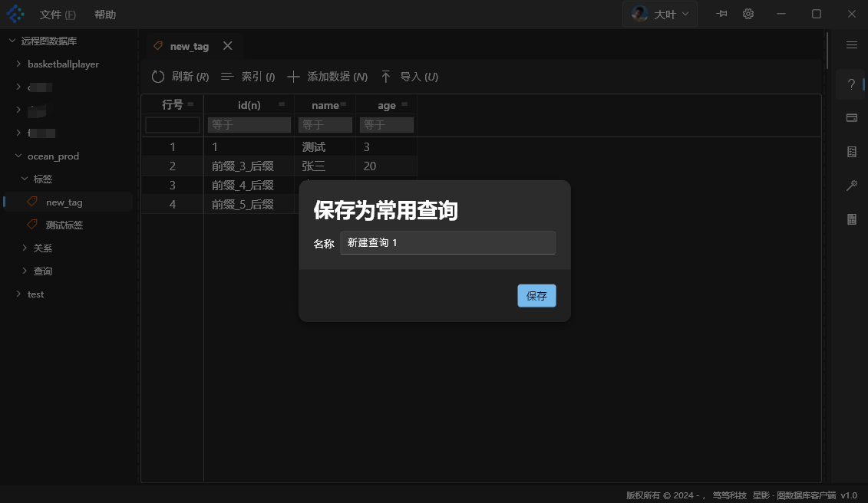The width and height of the screenshot is (868, 503).
Task: Click the tag icon next to 测试标签
Action: point(33,224)
